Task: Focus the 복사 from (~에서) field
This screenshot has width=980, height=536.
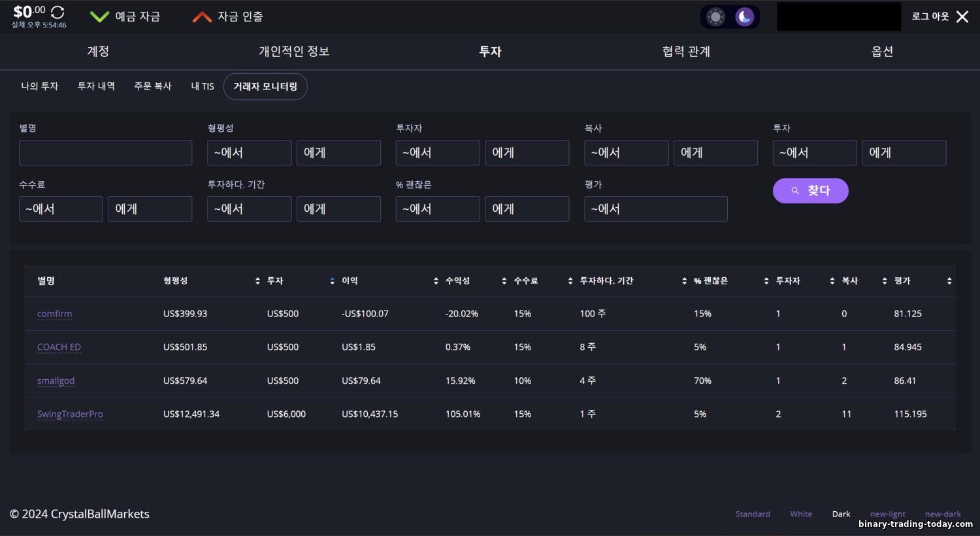Action: 627,152
